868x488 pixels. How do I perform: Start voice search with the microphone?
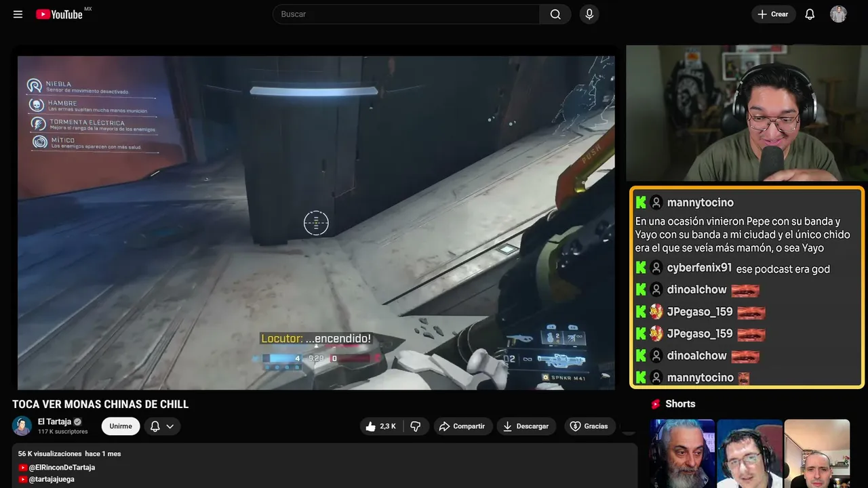589,14
